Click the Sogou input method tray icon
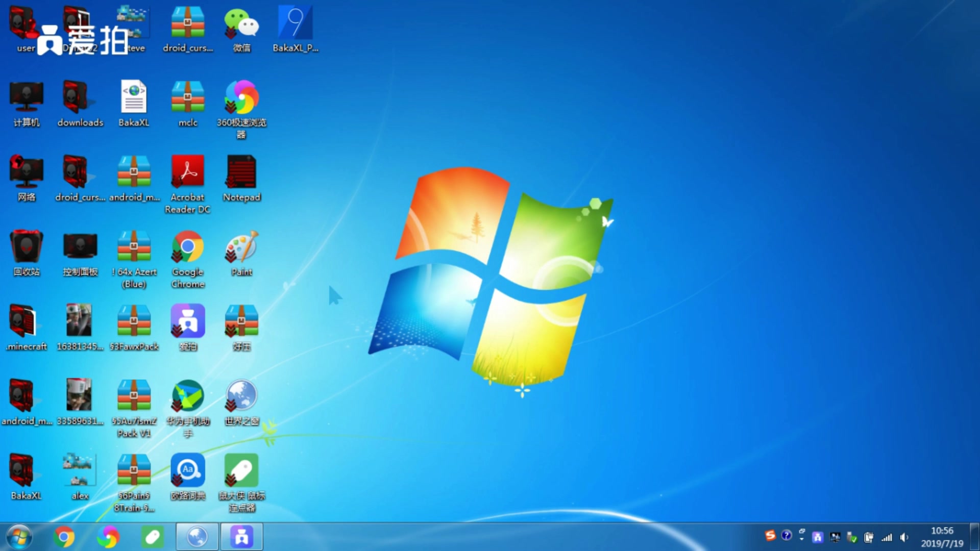 coord(770,535)
